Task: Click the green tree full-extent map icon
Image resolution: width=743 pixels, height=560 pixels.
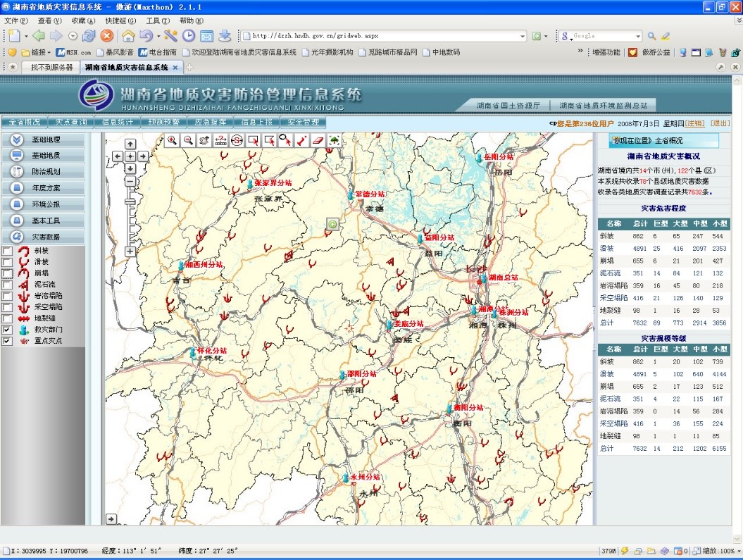Action: click(333, 140)
